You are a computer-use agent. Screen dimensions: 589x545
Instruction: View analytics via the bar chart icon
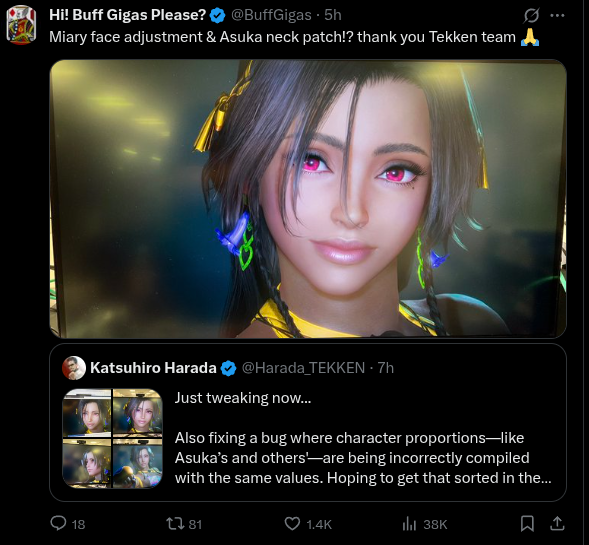(409, 524)
